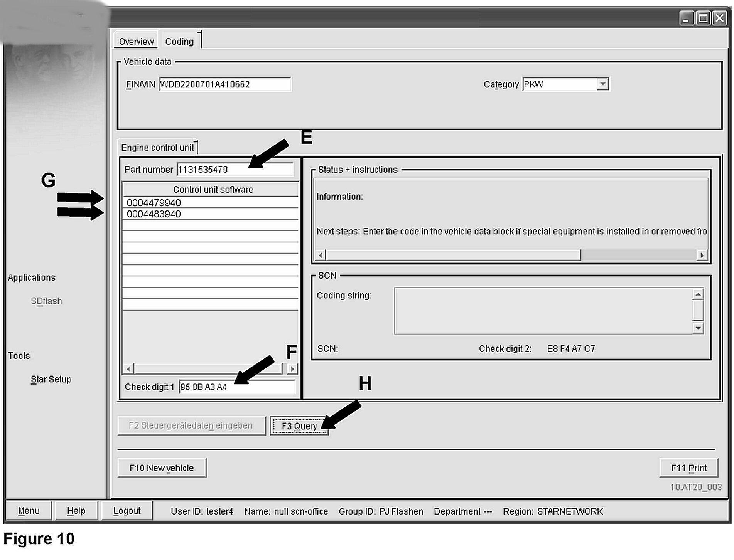Click the F11 Print button
The height and width of the screenshot is (560, 734).
(x=688, y=468)
